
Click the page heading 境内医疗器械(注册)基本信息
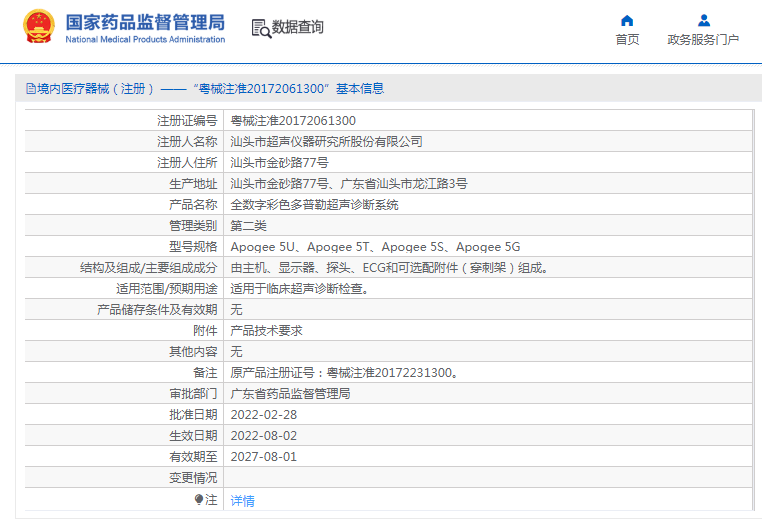(205, 88)
